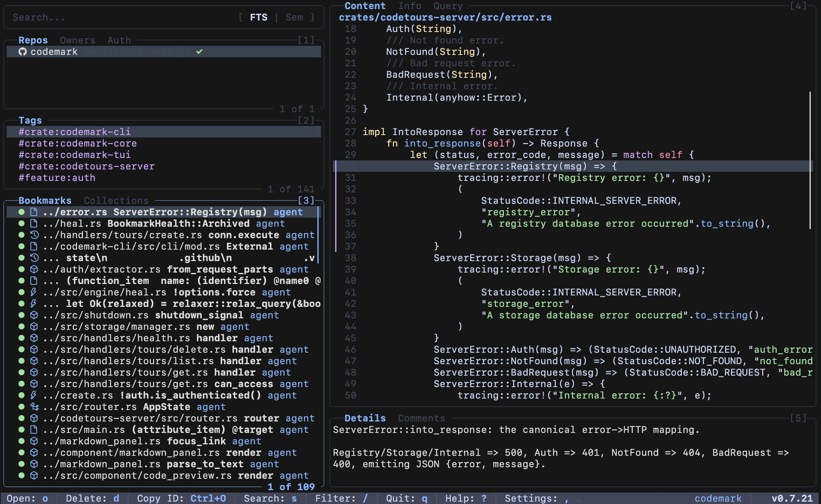This screenshot has width=821, height=504.
Task: Click history icon on handlers/tours/create.rs row
Action: (x=34, y=235)
